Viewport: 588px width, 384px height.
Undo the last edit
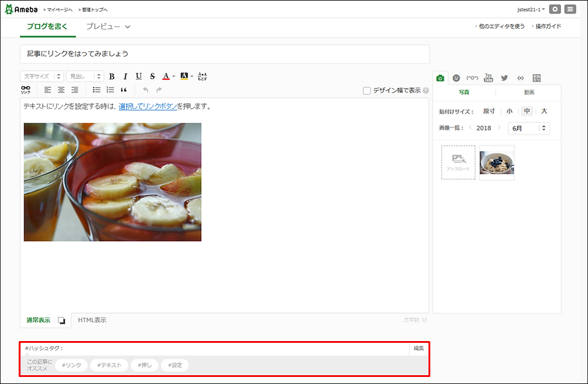click(145, 89)
